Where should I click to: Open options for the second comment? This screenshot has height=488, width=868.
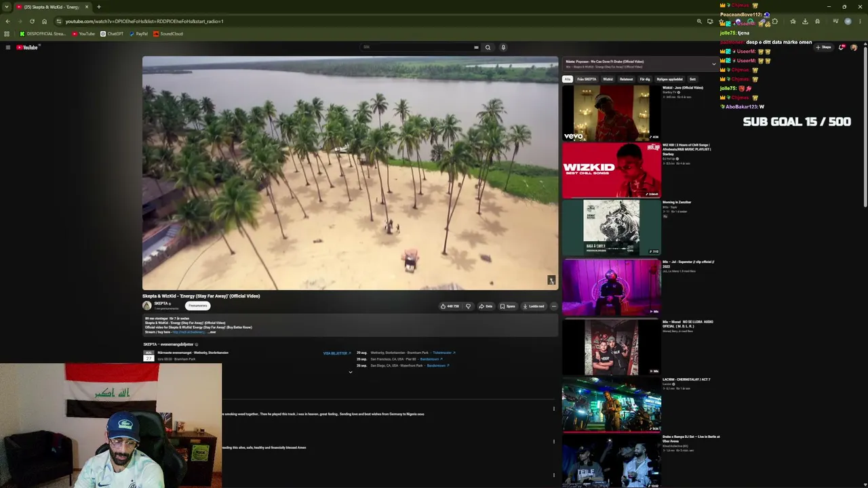[x=553, y=442]
